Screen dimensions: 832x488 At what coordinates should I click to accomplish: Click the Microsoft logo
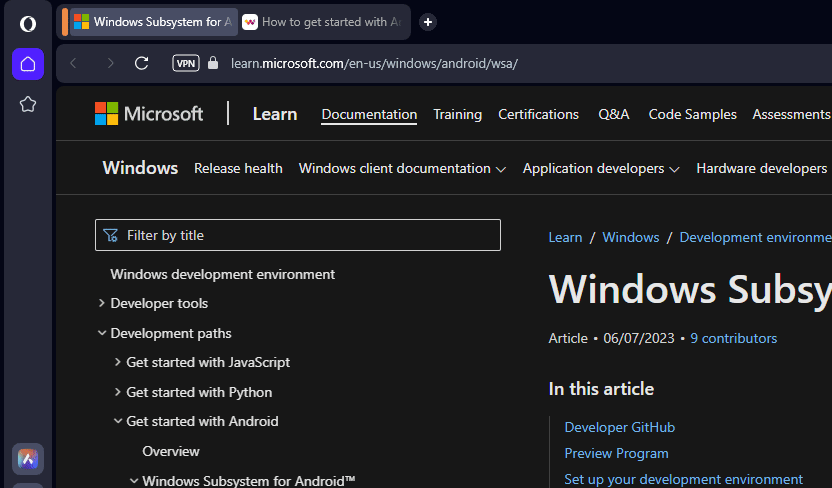click(x=149, y=114)
